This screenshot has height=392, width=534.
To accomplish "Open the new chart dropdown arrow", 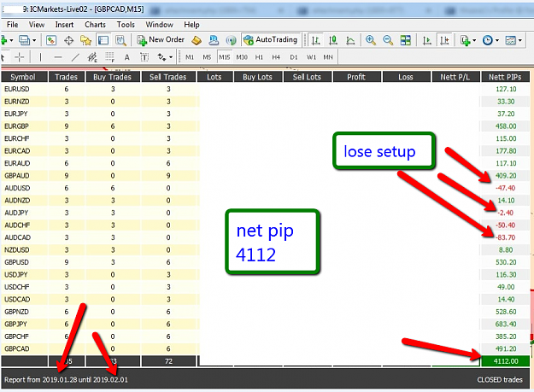I will click(x=12, y=40).
